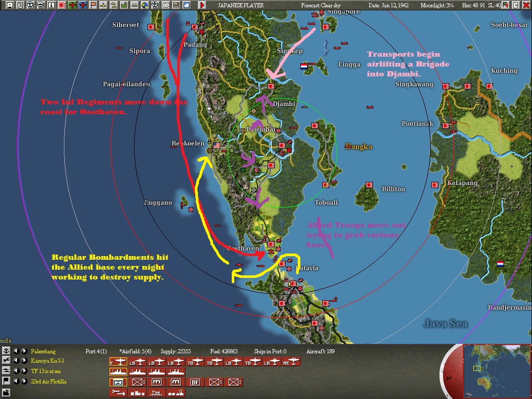Click the 'Port: 4(1)' text
532x399 pixels.
[96, 351]
